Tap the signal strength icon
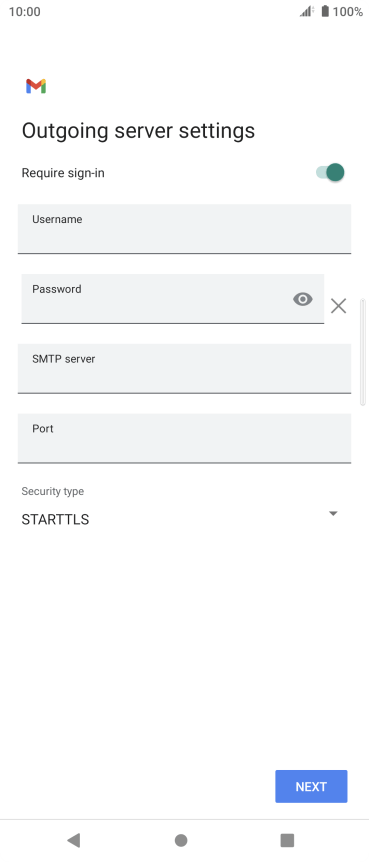Screen dimensions: 369x862 tap(307, 11)
